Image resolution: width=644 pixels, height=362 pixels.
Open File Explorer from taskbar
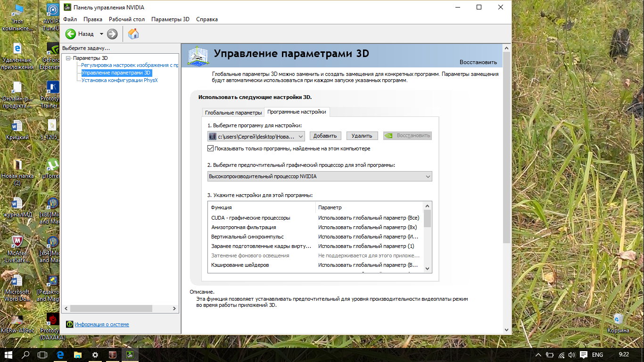pyautogui.click(x=78, y=354)
